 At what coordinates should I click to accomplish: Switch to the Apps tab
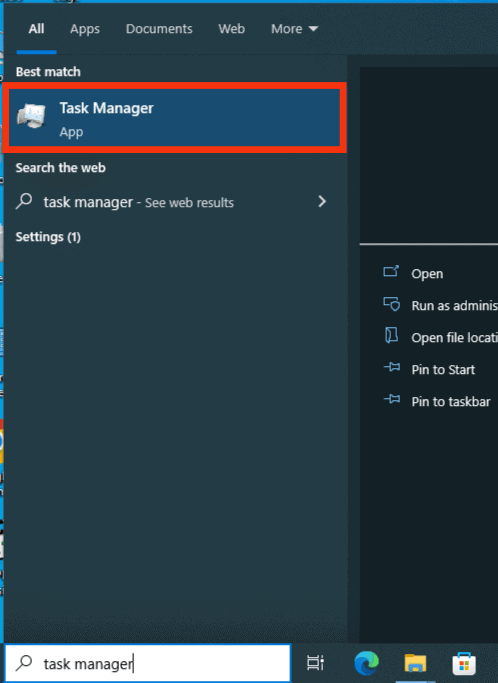tap(85, 29)
